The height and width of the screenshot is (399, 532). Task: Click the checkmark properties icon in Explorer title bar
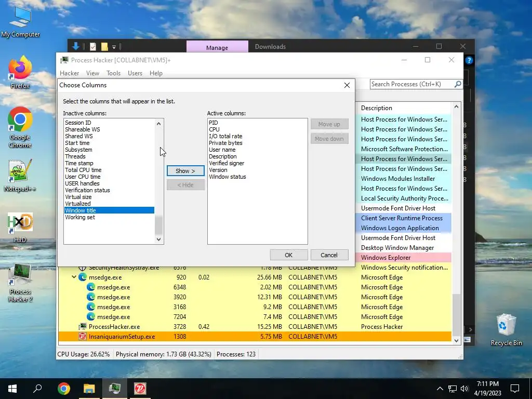(92, 46)
